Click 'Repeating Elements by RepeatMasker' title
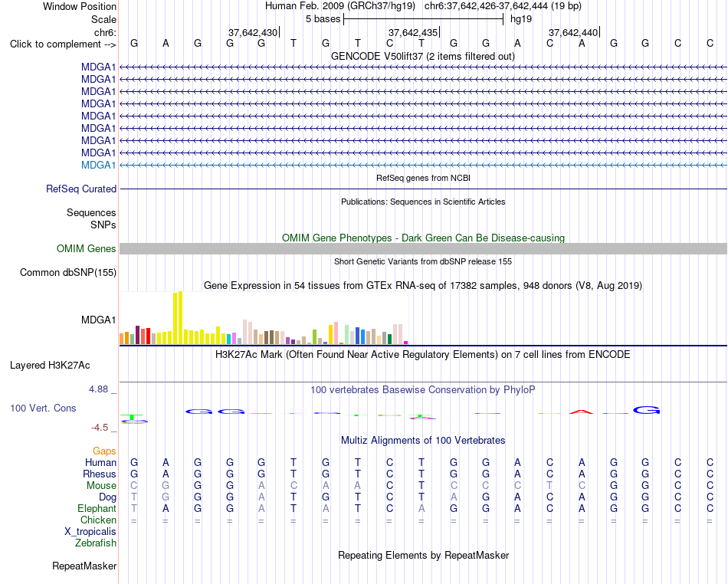Image resolution: width=728 pixels, height=584 pixels. [x=424, y=555]
